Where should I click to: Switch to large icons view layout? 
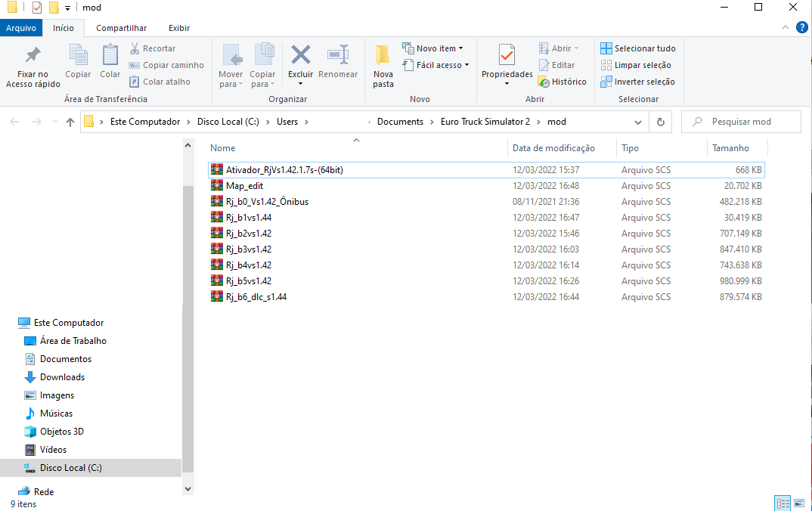[799, 503]
